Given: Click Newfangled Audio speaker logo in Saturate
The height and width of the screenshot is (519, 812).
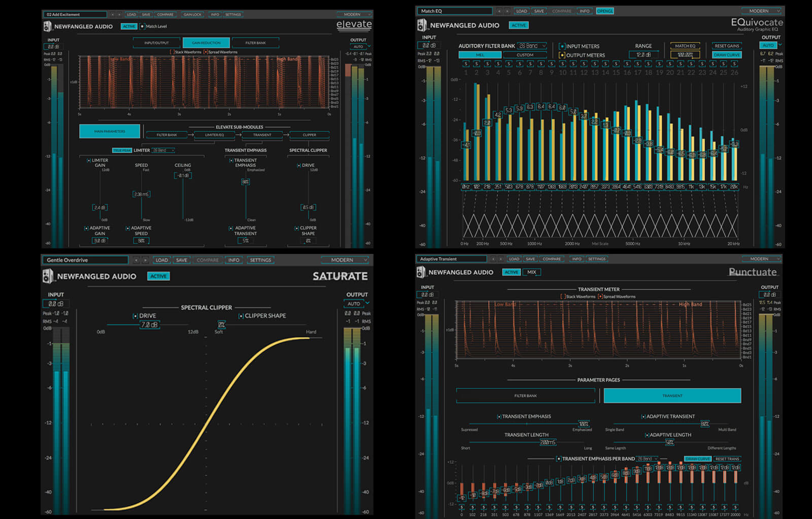Looking at the screenshot, I should [x=49, y=276].
